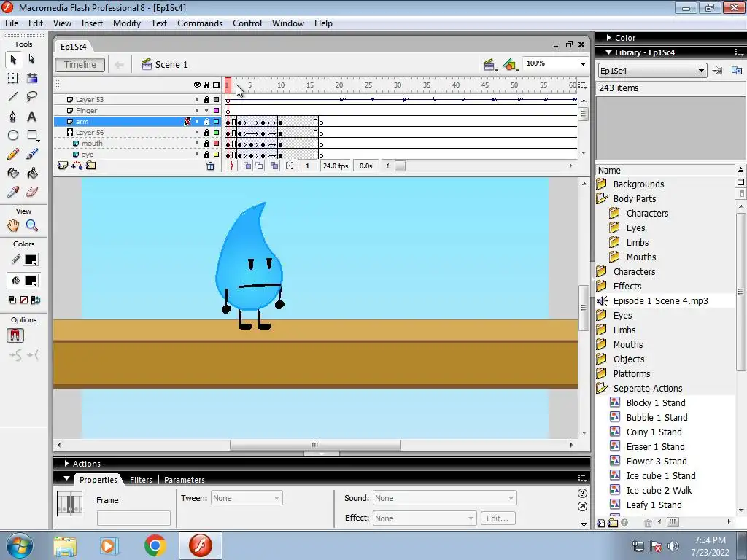Toggle visibility of the mouth layer
The width and height of the screenshot is (747, 560).
(x=197, y=144)
